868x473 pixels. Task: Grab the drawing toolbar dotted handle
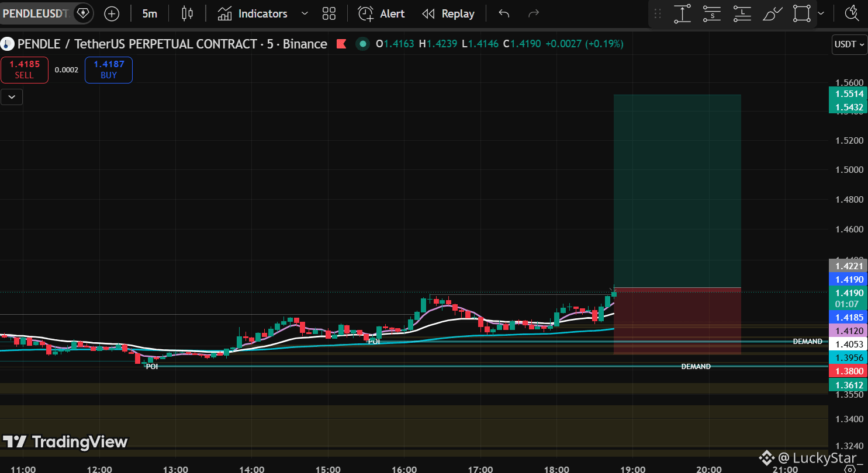tap(658, 13)
